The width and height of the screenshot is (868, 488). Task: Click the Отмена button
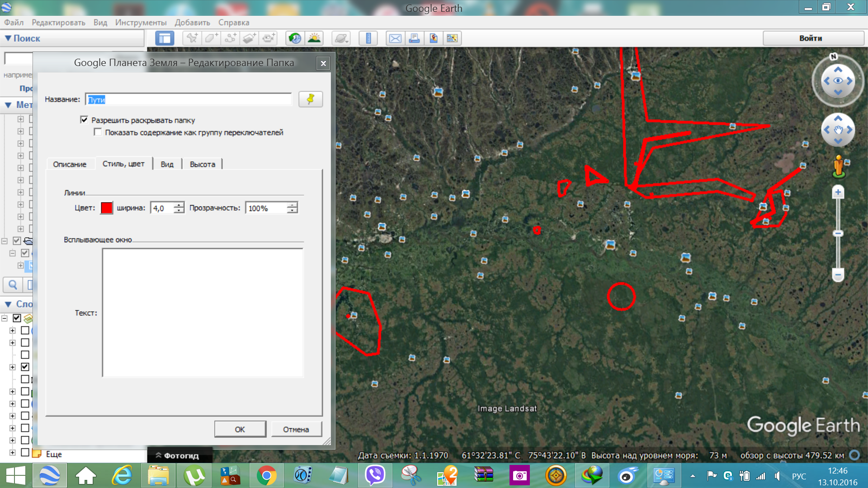(x=296, y=429)
